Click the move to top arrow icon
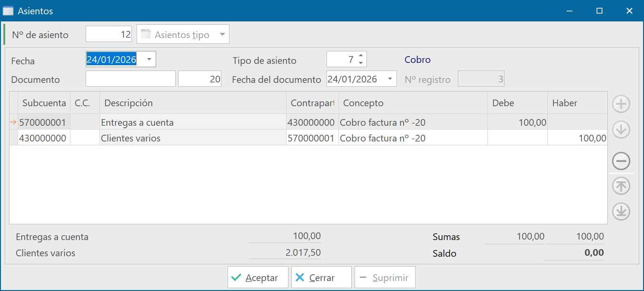Screen dimensions: 644x291 pos(621,186)
